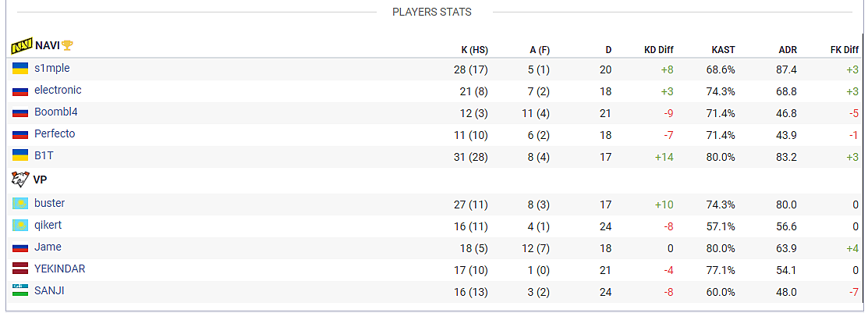Open s1mple's player profile link
Screen dimensions: 868x313
point(52,68)
